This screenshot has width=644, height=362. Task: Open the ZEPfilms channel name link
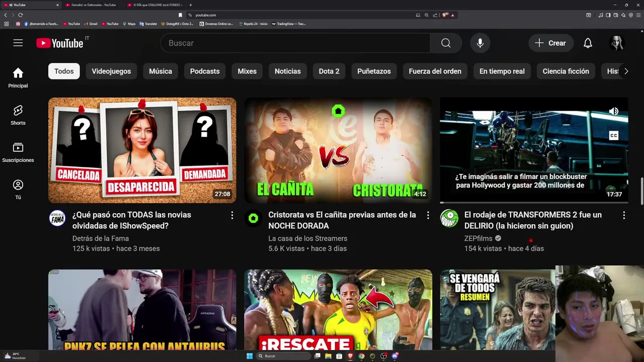[478, 238]
